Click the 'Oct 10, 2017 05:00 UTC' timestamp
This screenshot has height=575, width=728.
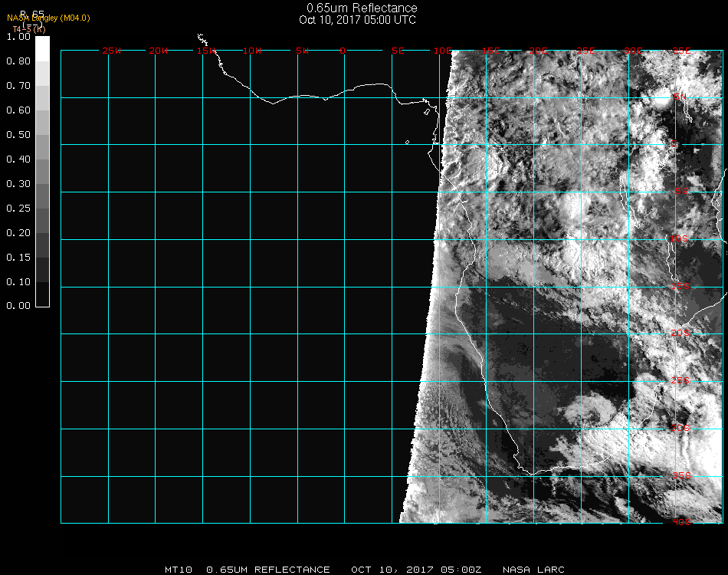coord(358,20)
